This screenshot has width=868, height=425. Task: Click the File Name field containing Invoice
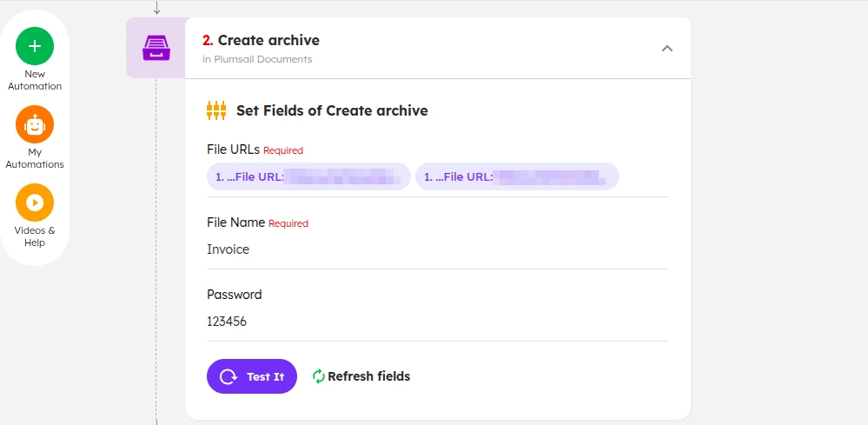pos(438,249)
